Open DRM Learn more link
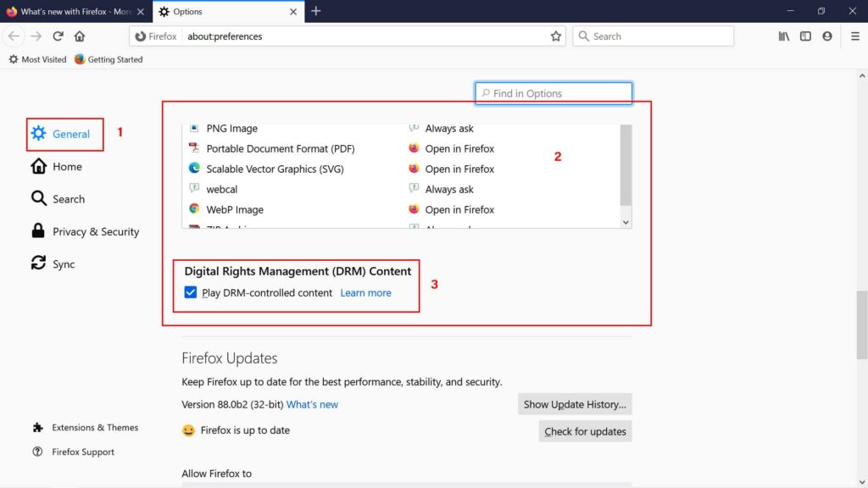The width and height of the screenshot is (868, 488). [365, 292]
